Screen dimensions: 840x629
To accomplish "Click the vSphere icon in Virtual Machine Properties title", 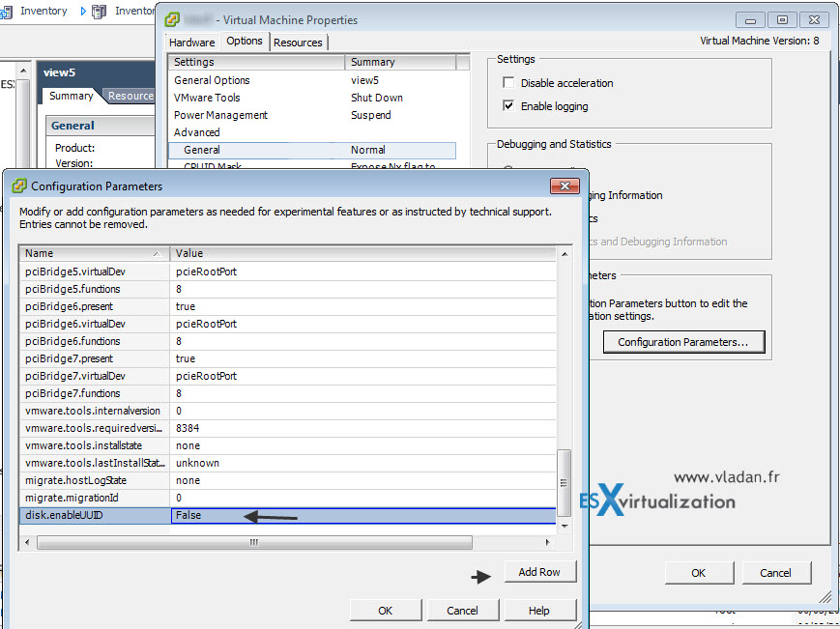I will (172, 19).
